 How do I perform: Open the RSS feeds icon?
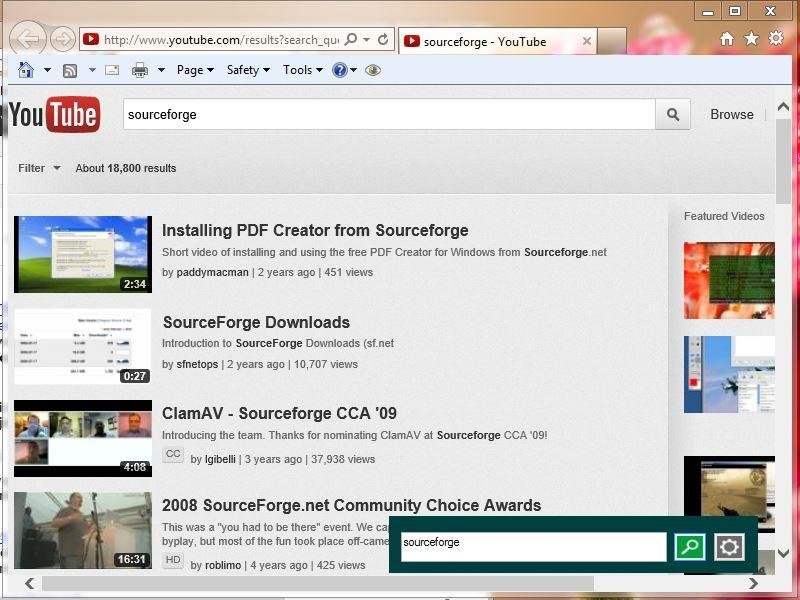(x=70, y=70)
